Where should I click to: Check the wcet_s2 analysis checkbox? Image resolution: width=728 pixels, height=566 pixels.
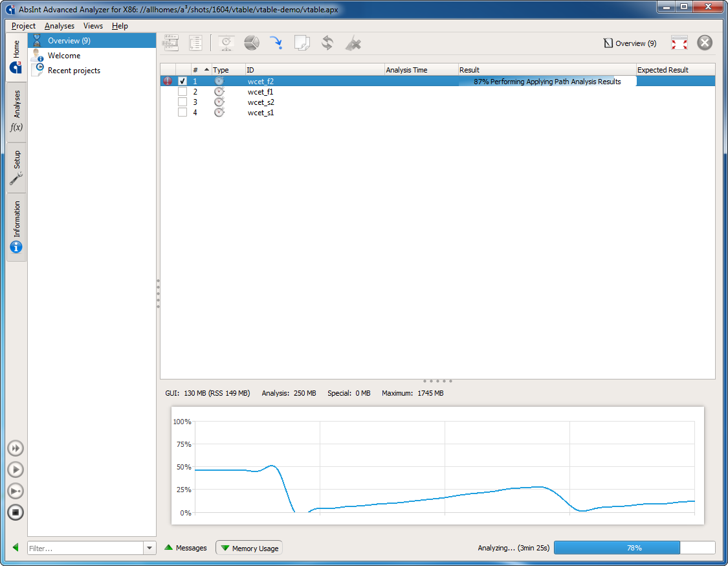click(182, 102)
